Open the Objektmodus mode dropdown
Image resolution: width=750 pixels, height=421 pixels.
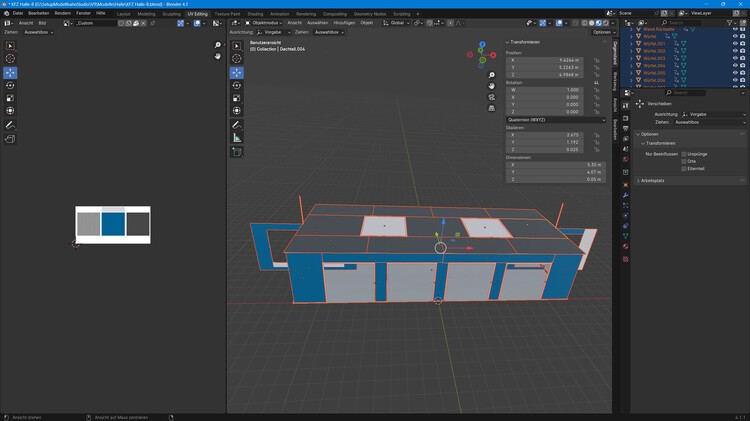tap(264, 22)
